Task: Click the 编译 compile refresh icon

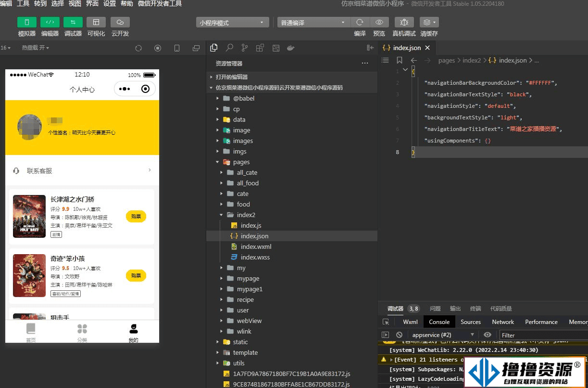Action: coord(360,23)
